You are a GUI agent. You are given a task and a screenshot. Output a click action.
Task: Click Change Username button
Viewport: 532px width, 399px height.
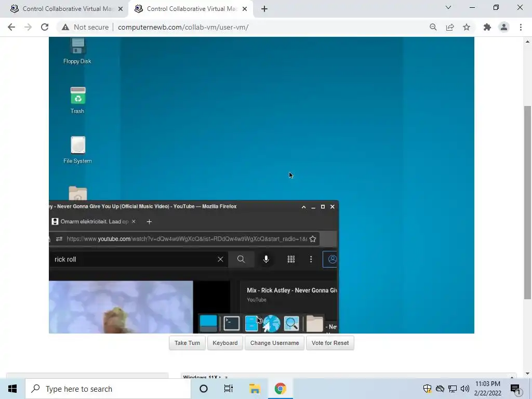tap(274, 343)
